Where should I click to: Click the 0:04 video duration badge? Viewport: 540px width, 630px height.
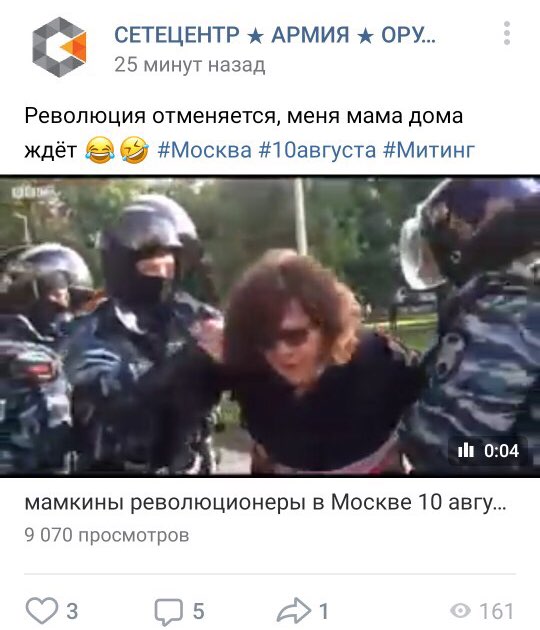[x=488, y=450]
